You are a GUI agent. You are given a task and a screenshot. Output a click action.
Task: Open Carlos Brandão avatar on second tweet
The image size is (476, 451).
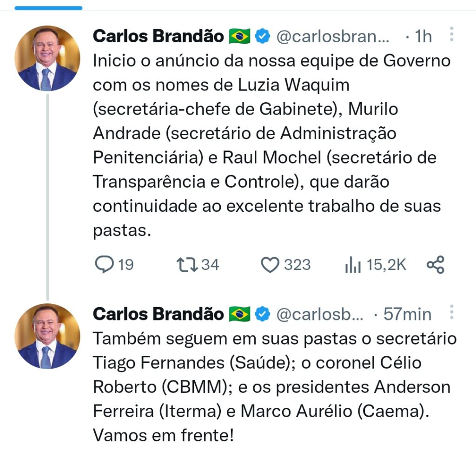pos(47,336)
